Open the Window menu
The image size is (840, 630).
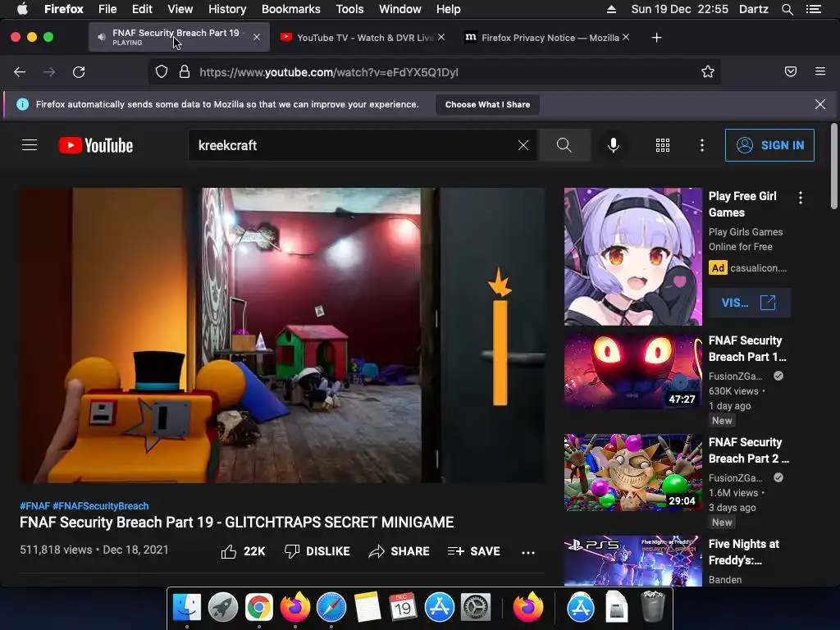point(400,9)
